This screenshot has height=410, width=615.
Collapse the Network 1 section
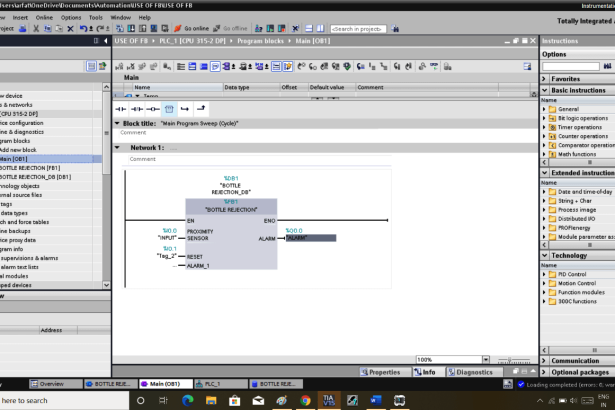click(118, 147)
